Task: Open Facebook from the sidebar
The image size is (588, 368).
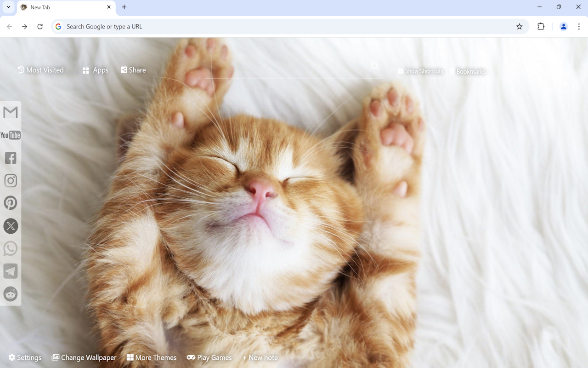Action: (10, 158)
